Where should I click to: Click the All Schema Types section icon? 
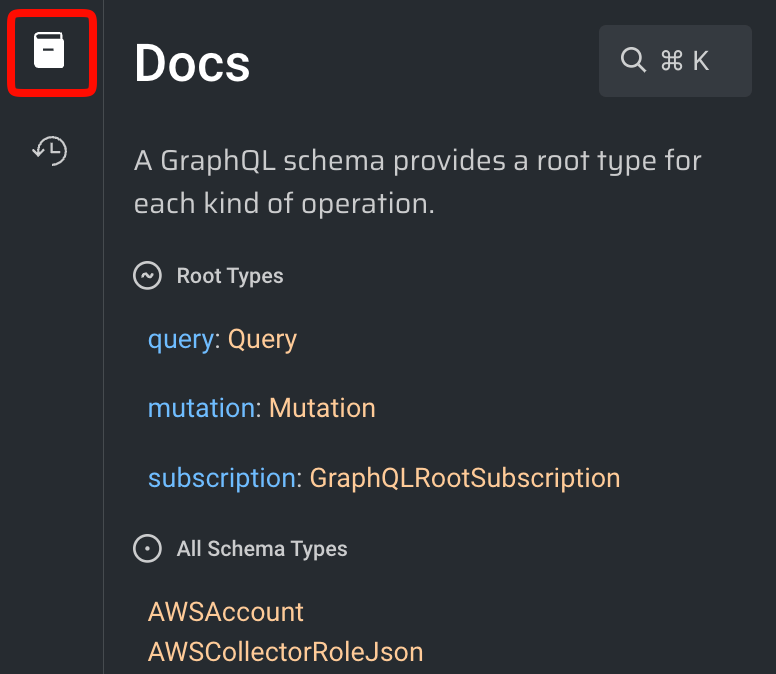[147, 549]
